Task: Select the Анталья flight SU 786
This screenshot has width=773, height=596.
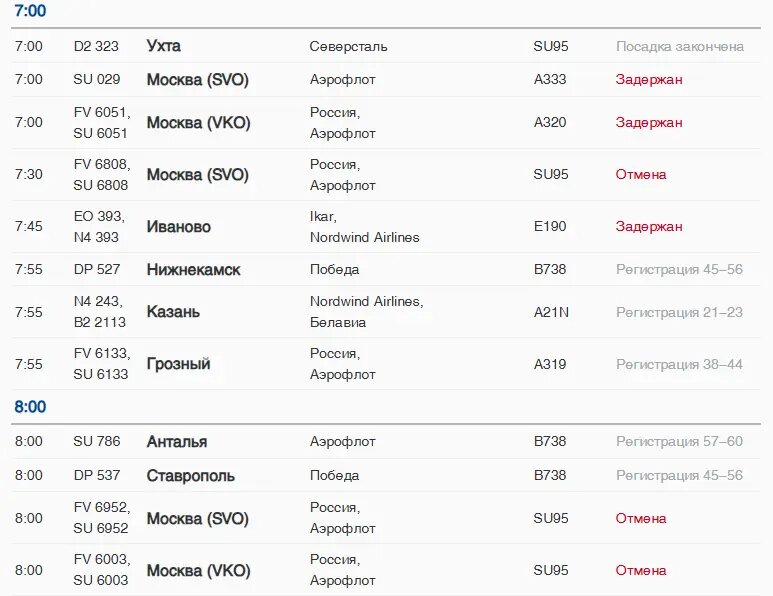Action: click(x=386, y=441)
